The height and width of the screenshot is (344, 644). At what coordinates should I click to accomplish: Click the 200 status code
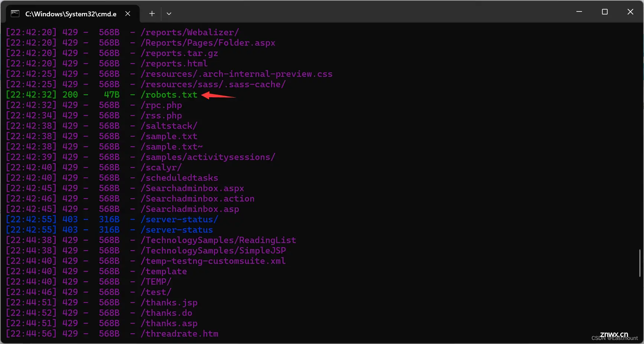(x=70, y=95)
